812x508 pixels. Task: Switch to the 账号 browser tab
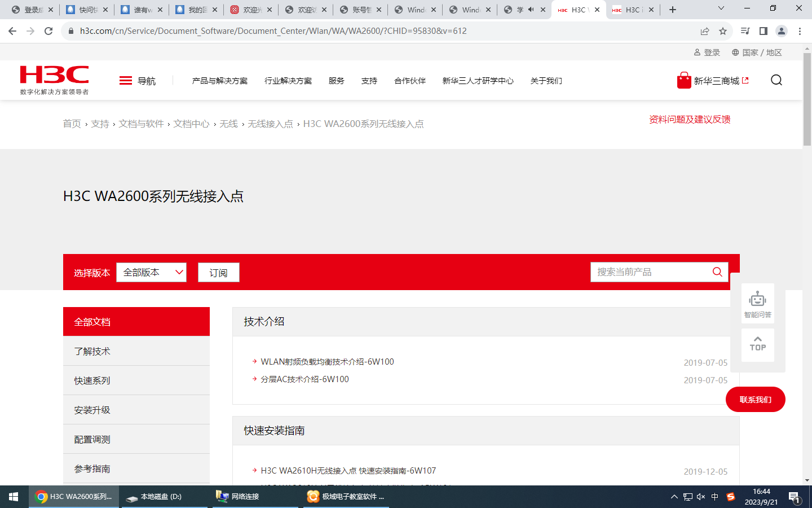pyautogui.click(x=361, y=10)
